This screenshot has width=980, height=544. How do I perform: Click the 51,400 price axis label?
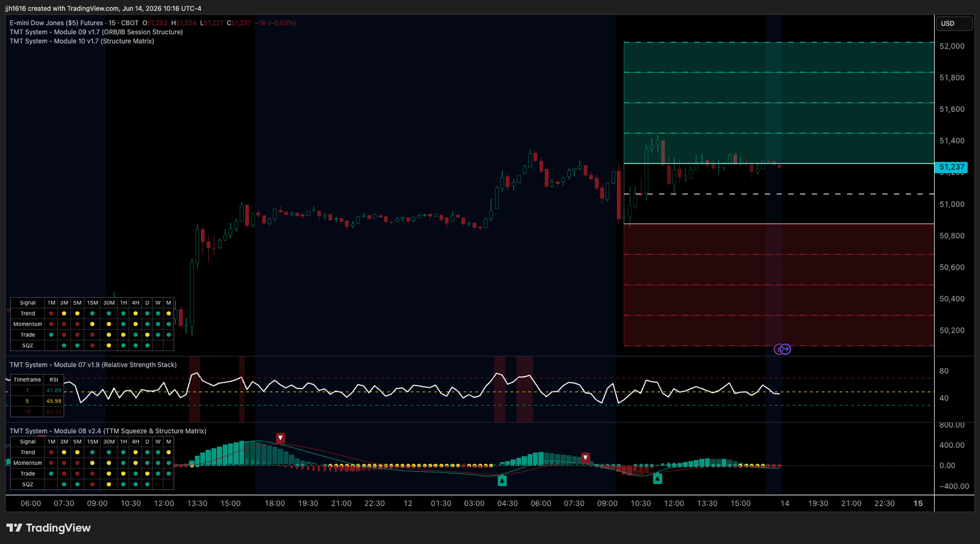point(952,141)
